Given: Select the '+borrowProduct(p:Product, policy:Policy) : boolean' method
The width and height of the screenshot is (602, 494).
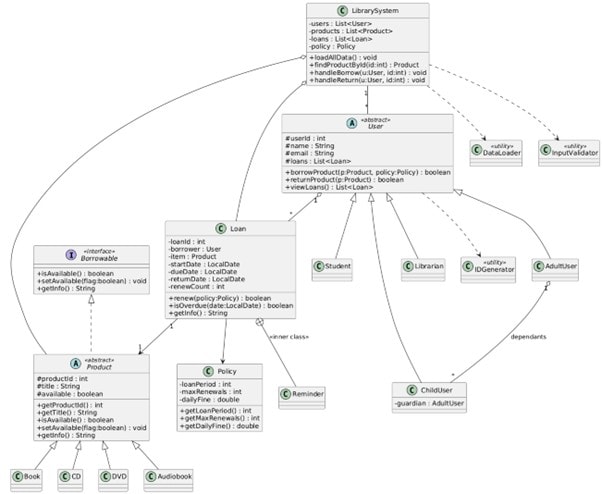Looking at the screenshot, I should [x=368, y=172].
